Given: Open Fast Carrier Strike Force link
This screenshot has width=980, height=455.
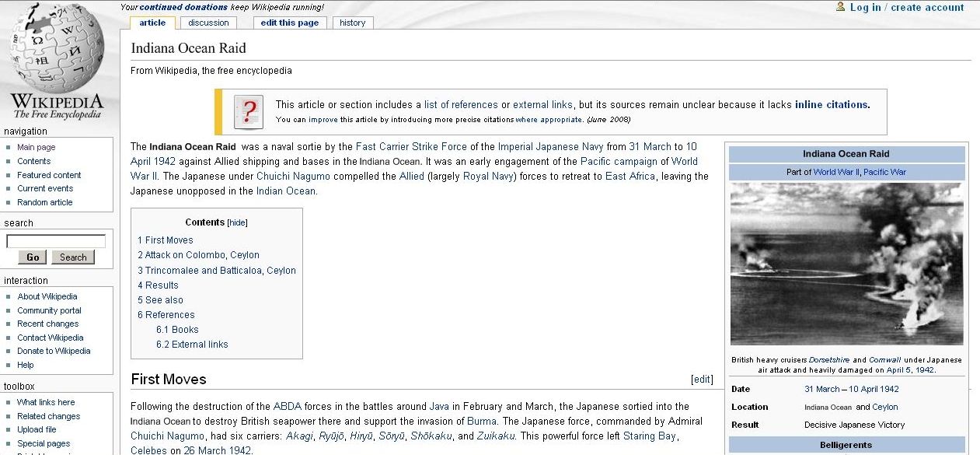Looking at the screenshot, I should [411, 146].
